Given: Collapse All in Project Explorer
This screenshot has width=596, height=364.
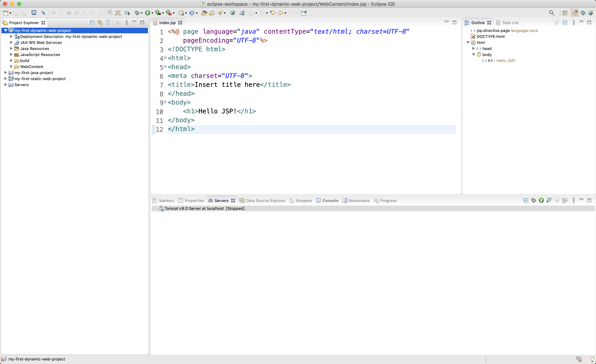Looking at the screenshot, I should (x=92, y=23).
